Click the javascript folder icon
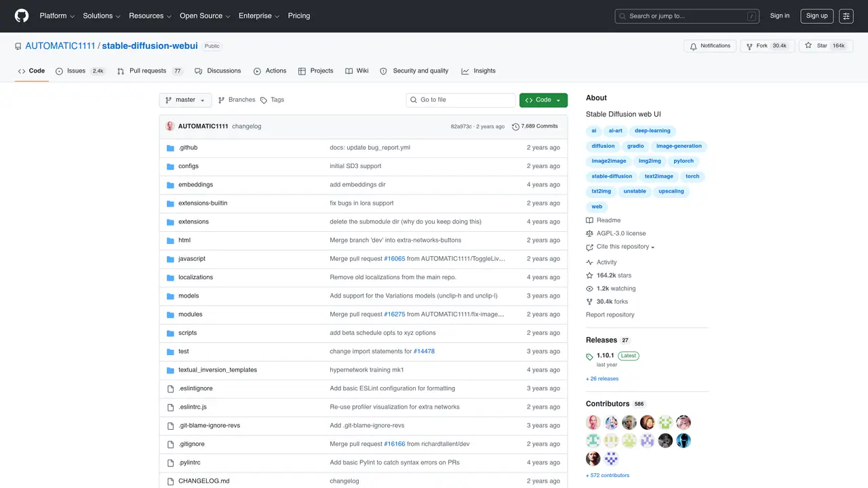 (x=171, y=259)
